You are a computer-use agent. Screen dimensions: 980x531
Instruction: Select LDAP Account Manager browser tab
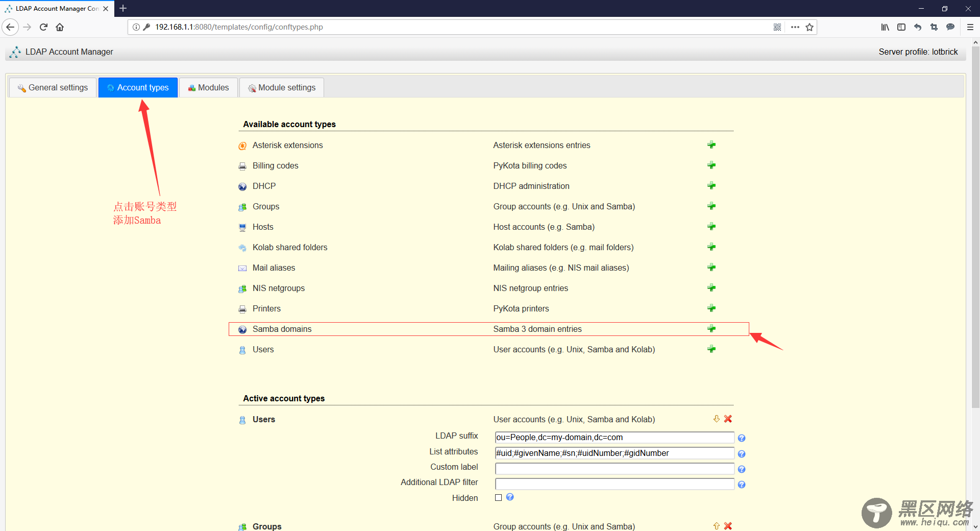coord(57,9)
